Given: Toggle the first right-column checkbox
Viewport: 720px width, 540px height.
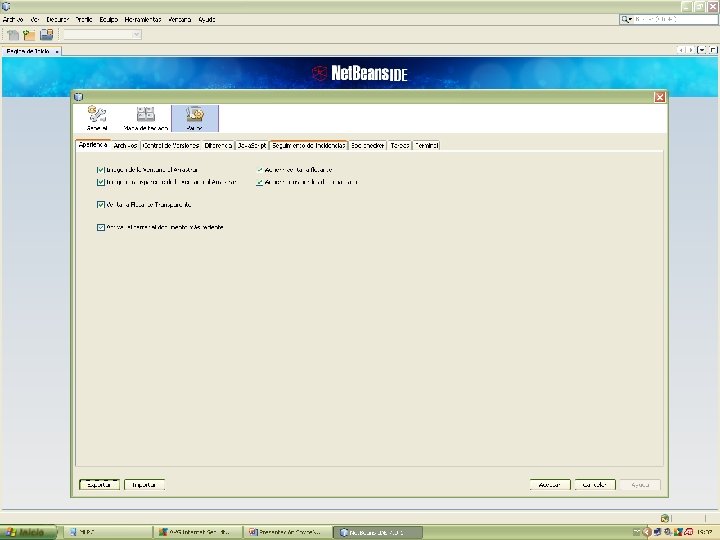Looking at the screenshot, I should (259, 170).
